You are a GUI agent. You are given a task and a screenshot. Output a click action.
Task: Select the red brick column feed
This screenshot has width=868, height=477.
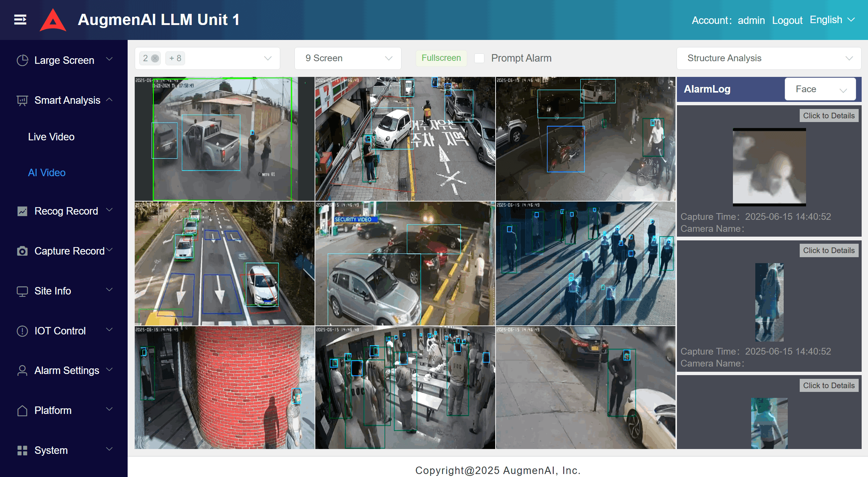(x=225, y=388)
